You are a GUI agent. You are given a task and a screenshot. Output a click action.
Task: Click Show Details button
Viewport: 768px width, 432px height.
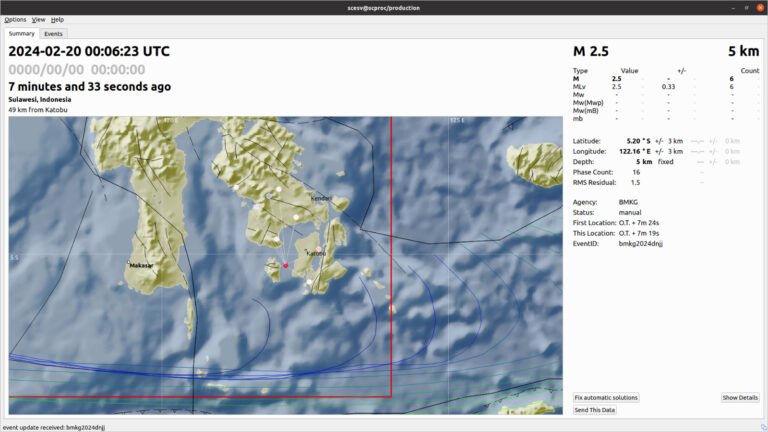coord(740,398)
